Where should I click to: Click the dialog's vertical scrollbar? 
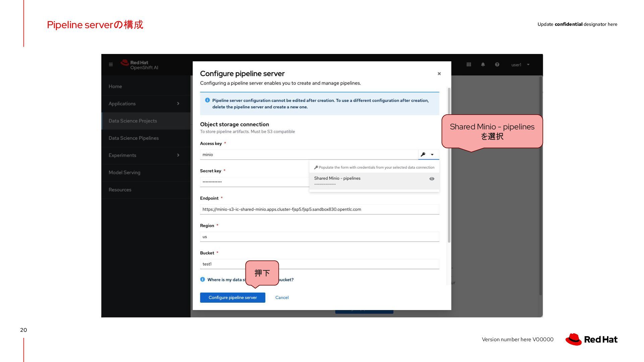point(449,165)
